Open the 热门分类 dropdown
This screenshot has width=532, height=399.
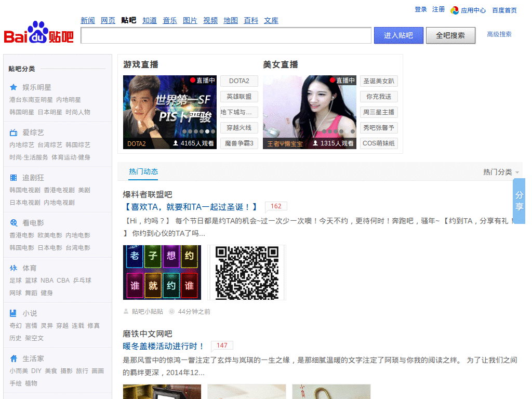(x=501, y=172)
